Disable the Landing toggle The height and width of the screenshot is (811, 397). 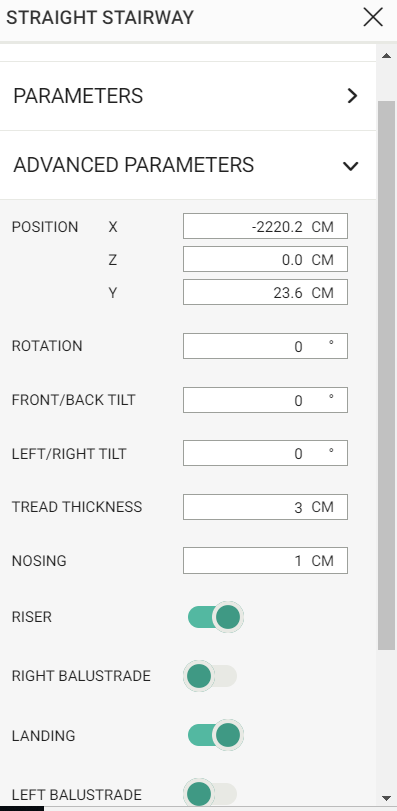(215, 735)
